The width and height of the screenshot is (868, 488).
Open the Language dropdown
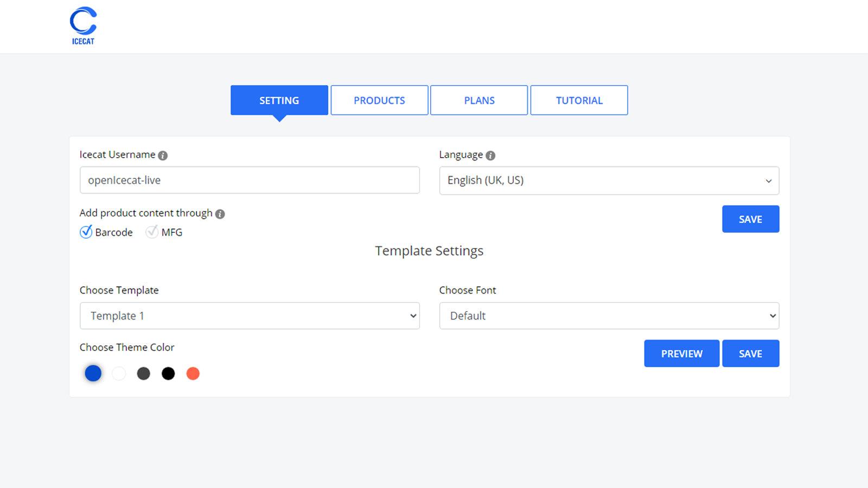pyautogui.click(x=609, y=181)
